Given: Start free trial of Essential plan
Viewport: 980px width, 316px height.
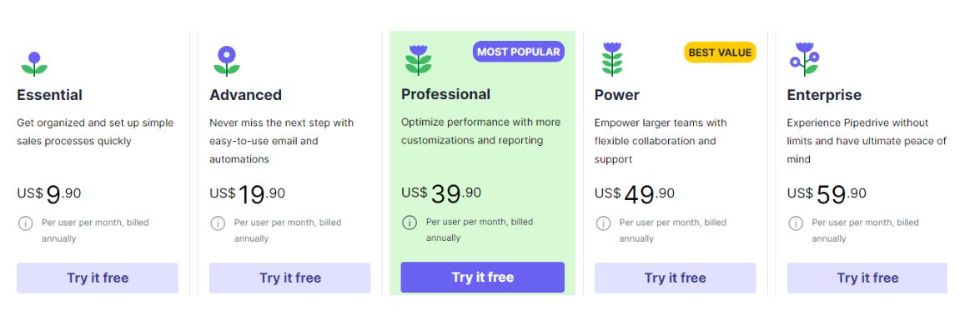Looking at the screenshot, I should 98,278.
